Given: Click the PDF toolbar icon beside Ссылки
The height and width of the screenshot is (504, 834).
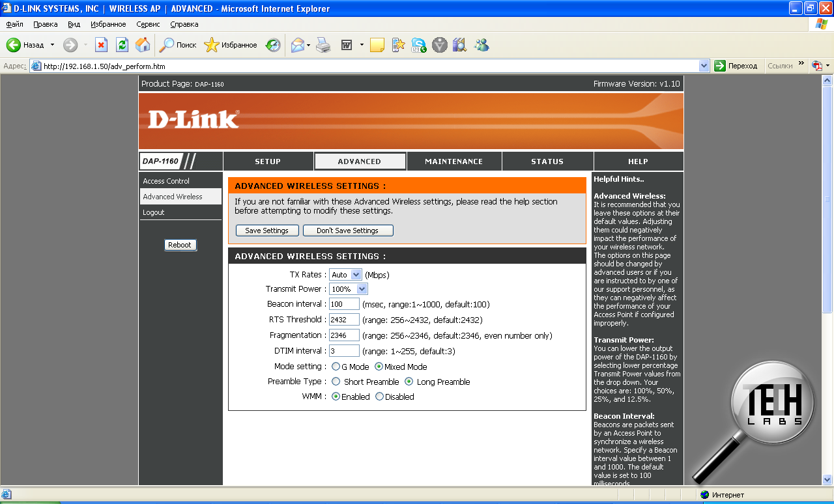Looking at the screenshot, I should point(818,66).
